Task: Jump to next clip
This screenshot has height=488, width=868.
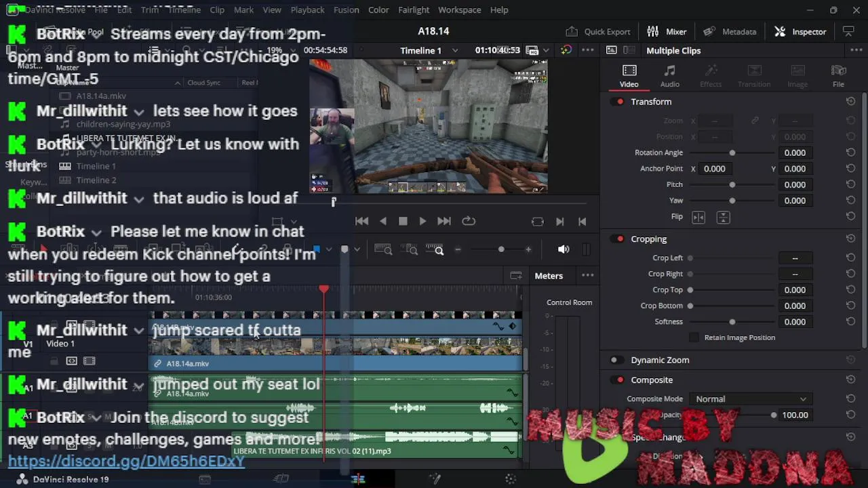Action: [x=559, y=222]
